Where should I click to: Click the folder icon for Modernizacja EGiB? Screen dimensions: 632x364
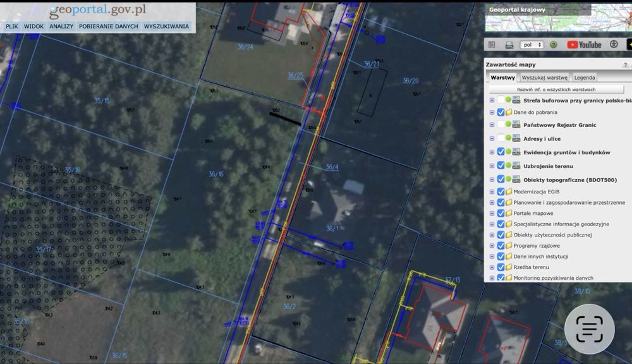pos(509,191)
